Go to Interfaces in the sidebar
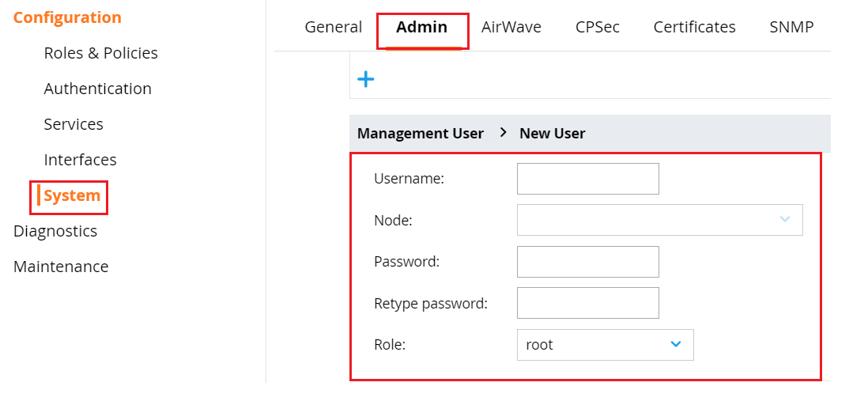Viewport: 868px width, 405px height. click(x=81, y=160)
